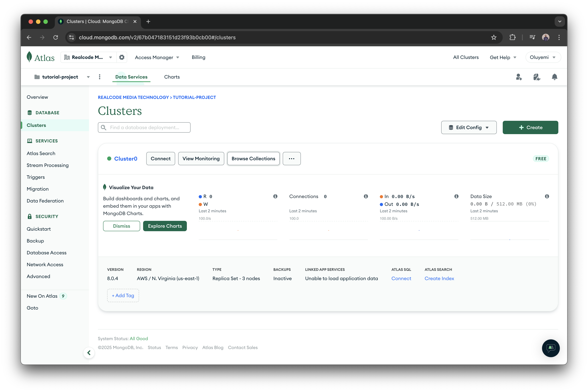Screen dimensions: 588x392
Task: Collapse the sidebar with the chevron button
Action: 89,353
